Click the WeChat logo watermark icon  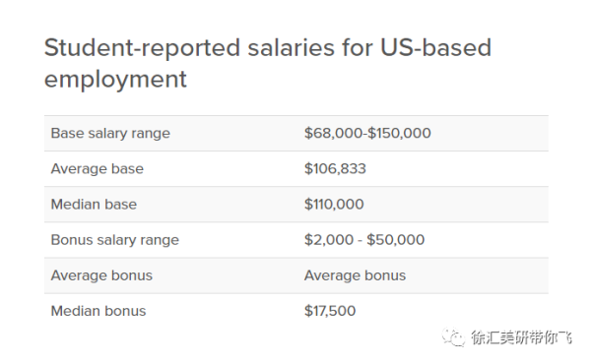(x=453, y=336)
